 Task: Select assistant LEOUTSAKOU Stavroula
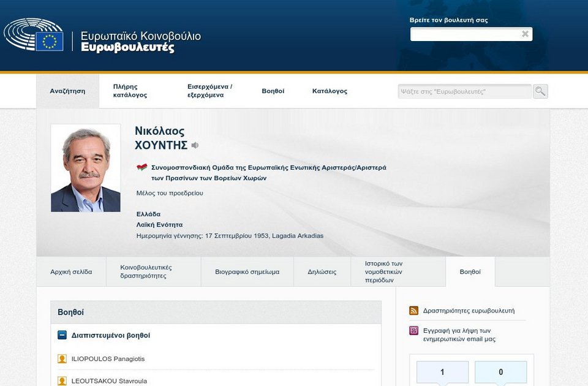point(109,381)
